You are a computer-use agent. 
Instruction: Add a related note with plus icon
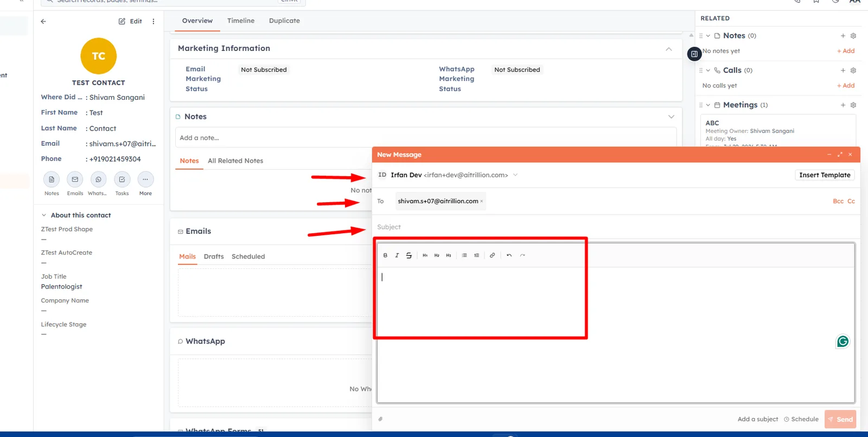pyautogui.click(x=843, y=36)
